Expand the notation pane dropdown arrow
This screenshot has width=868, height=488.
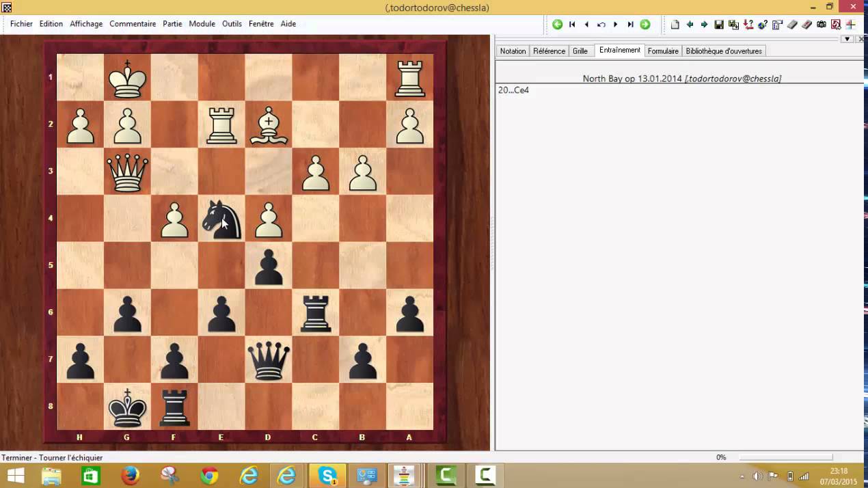pyautogui.click(x=847, y=39)
